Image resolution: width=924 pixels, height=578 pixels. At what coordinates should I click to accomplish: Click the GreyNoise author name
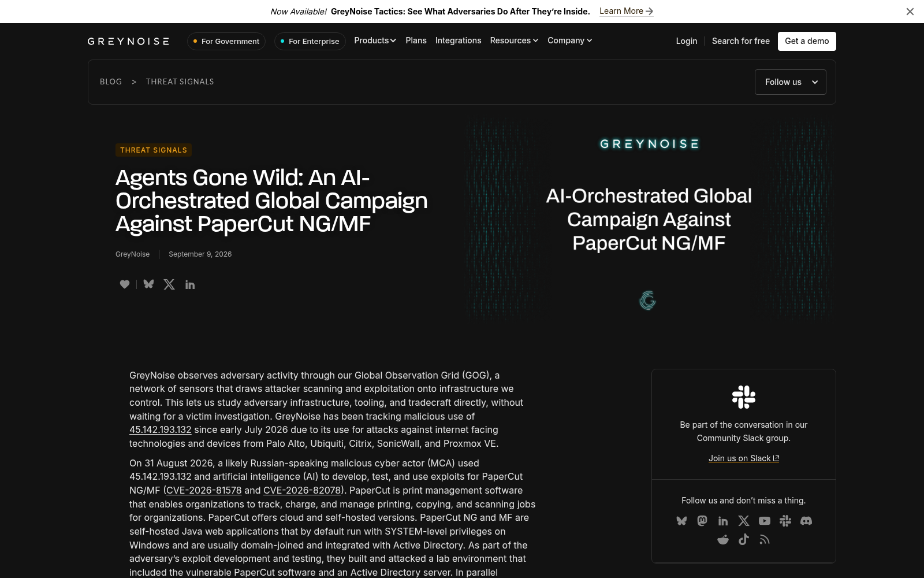point(132,254)
